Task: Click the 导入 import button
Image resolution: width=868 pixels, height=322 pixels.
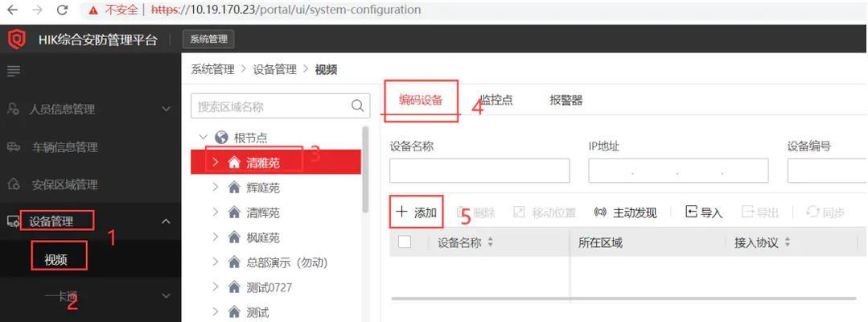Action: 704,213
